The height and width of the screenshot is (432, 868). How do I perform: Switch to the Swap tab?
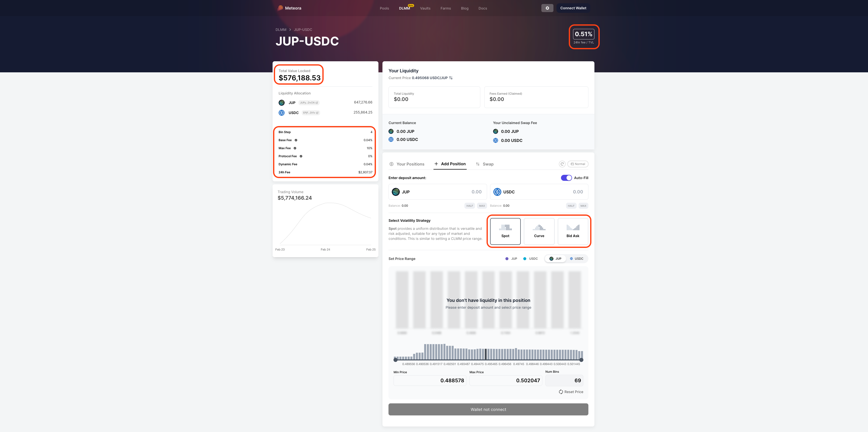pos(485,164)
